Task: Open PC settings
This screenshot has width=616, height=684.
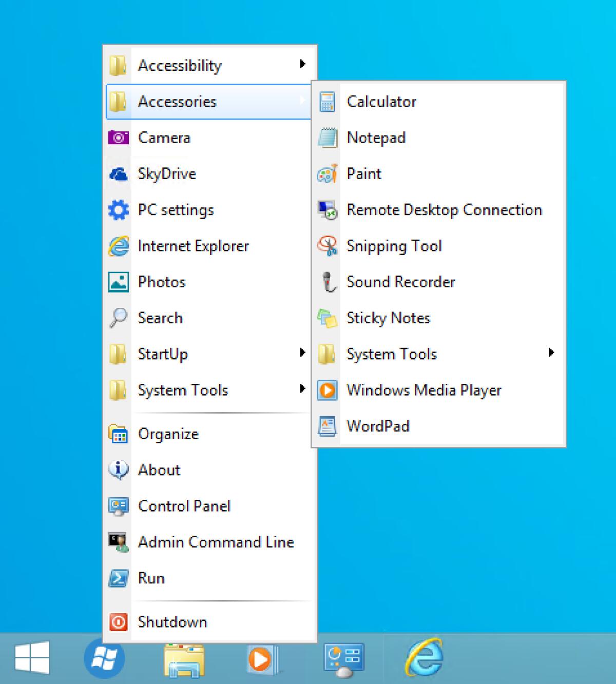Action: 176,210
